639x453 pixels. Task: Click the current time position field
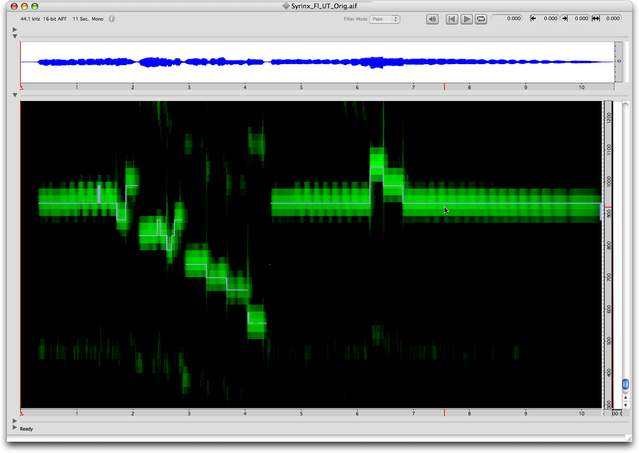pyautogui.click(x=512, y=19)
